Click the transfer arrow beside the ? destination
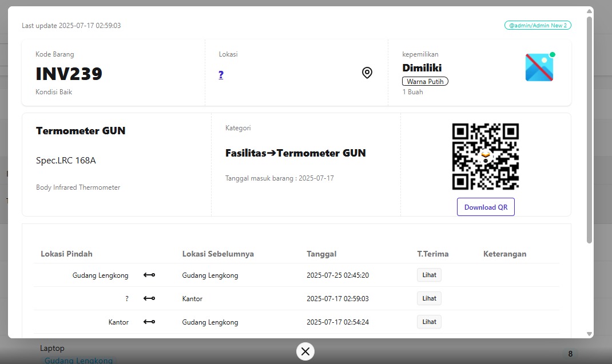Screen dimensions: 612x364 [x=149, y=298]
